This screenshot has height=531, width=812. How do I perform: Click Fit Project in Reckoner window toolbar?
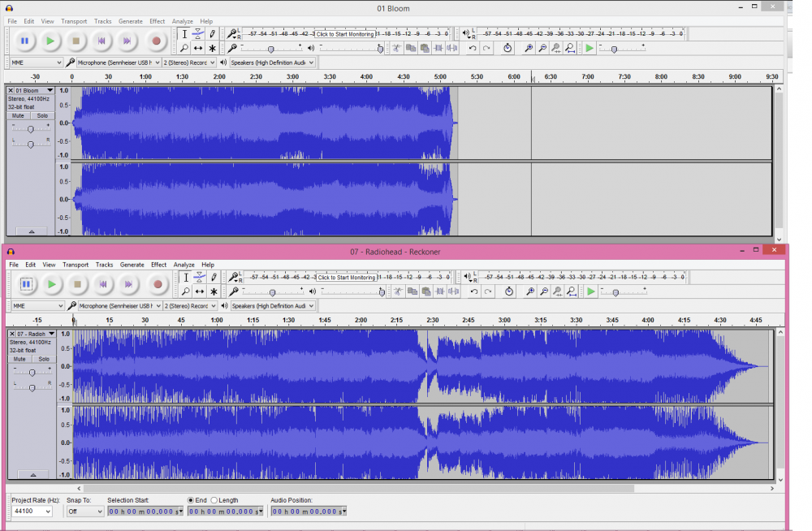(x=572, y=291)
